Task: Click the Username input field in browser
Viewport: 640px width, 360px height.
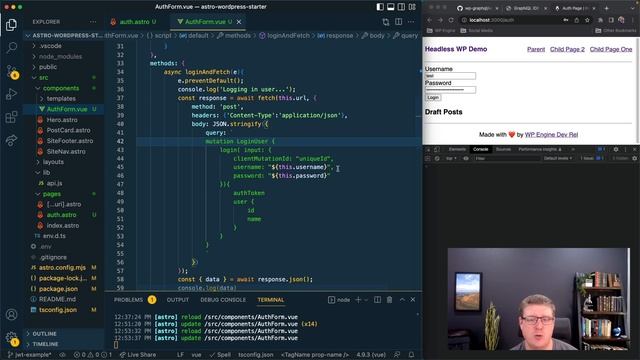Action: click(450, 76)
